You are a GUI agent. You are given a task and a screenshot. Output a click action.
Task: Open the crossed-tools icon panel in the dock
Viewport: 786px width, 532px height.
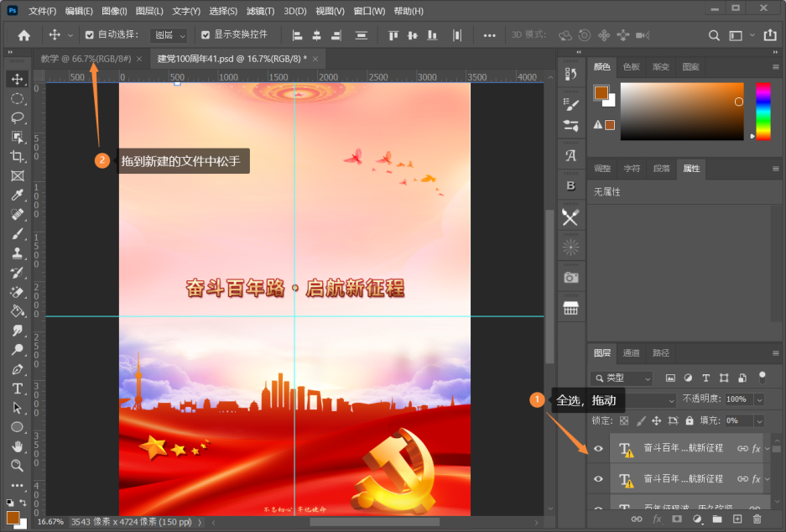tap(571, 217)
